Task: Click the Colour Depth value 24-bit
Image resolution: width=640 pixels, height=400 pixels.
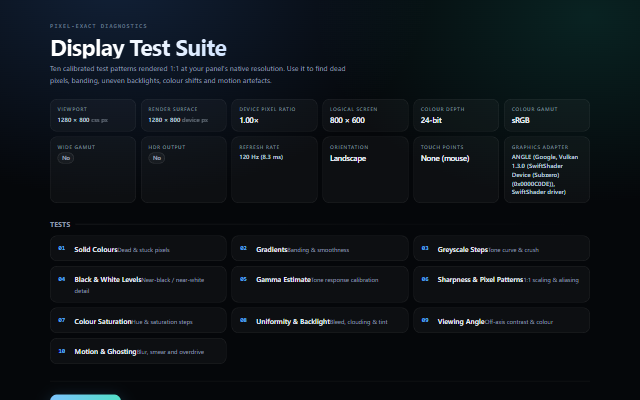Action: [431, 120]
